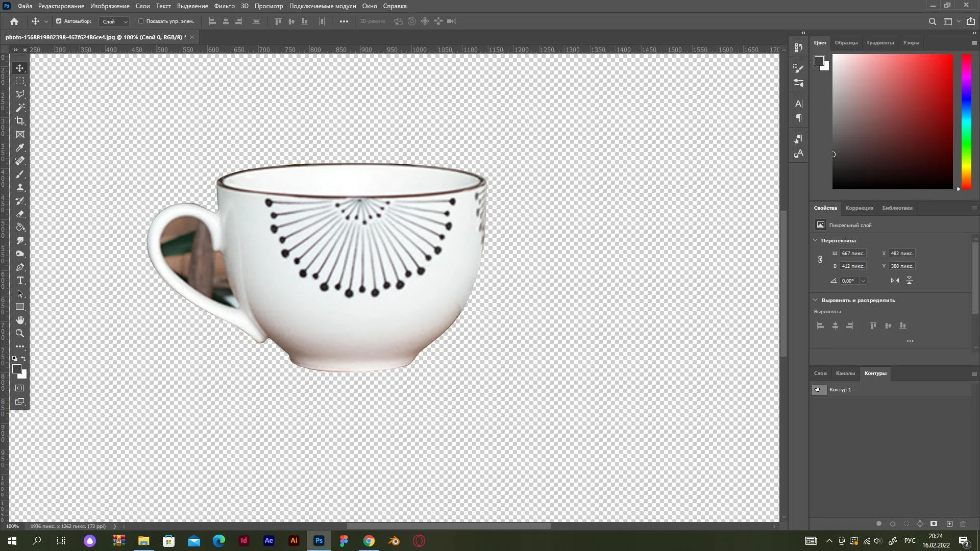Select the Eyedropper tool

(20, 147)
